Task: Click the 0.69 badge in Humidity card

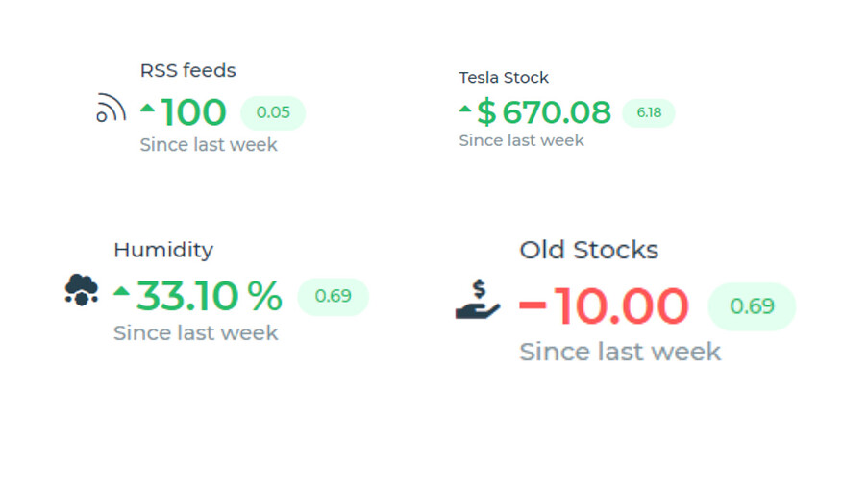Action: (333, 297)
